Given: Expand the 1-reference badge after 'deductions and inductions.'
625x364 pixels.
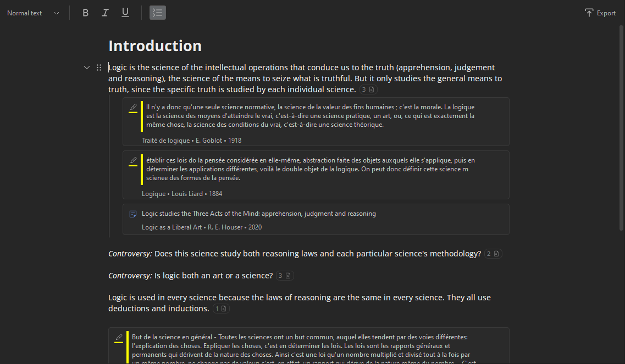Looking at the screenshot, I should tap(221, 309).
